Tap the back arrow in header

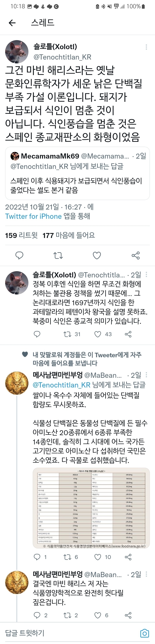click(12, 23)
